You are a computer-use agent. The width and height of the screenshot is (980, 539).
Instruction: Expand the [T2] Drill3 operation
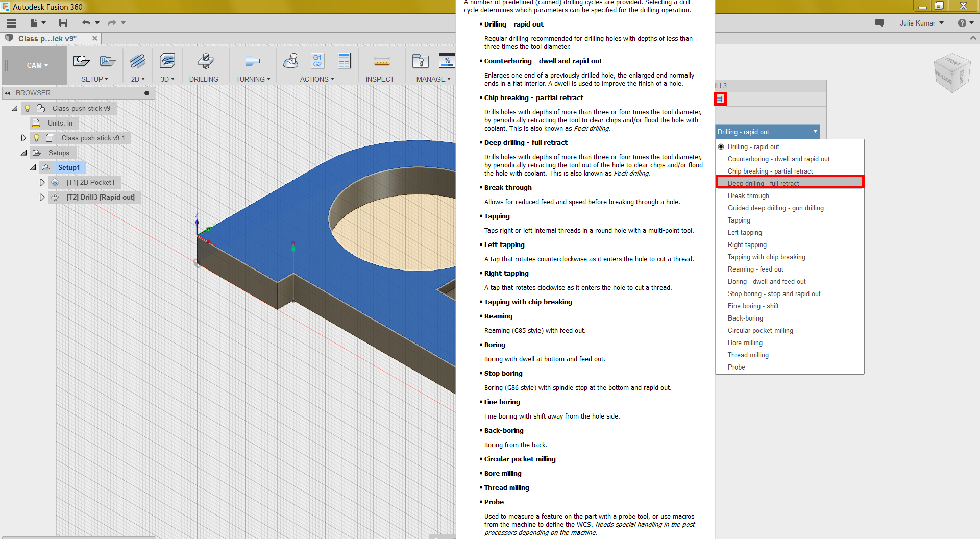point(42,197)
